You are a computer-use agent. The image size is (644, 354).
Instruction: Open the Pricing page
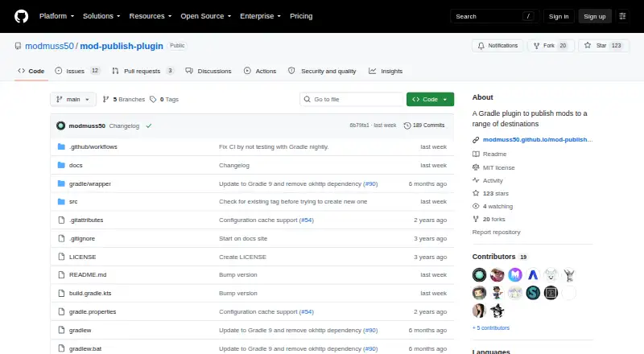tap(301, 16)
